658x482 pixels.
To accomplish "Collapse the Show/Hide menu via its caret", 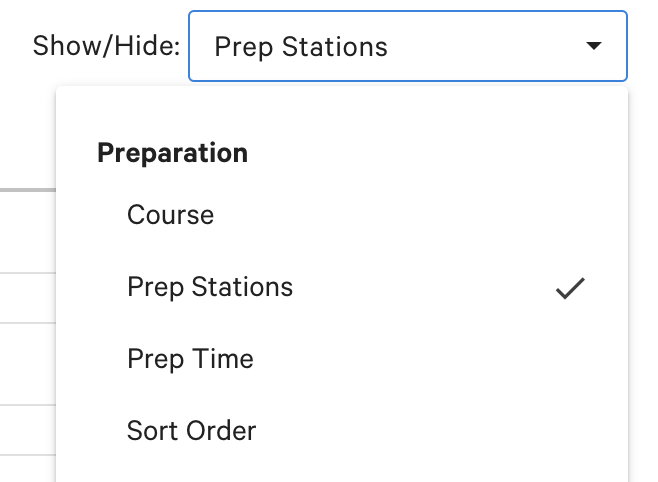I will coord(594,46).
